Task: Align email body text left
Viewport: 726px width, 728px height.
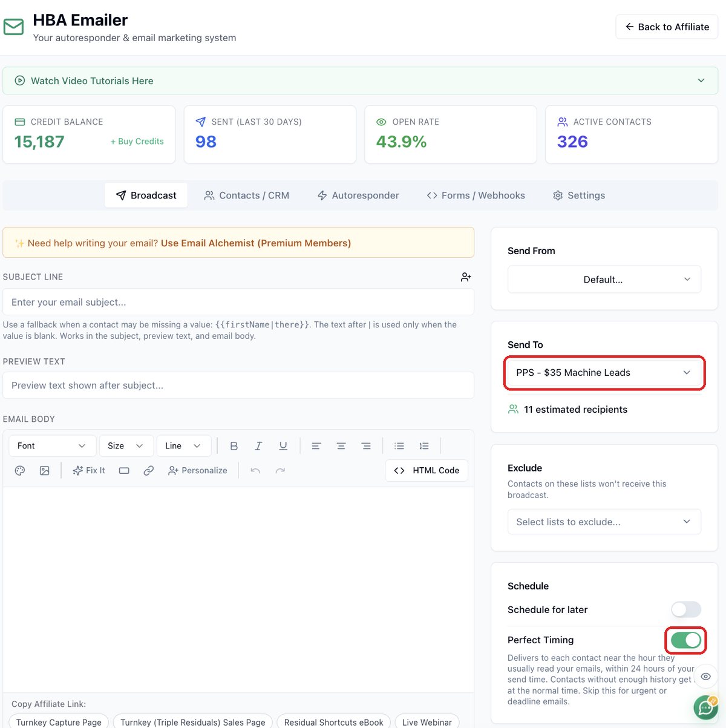Action: [316, 446]
